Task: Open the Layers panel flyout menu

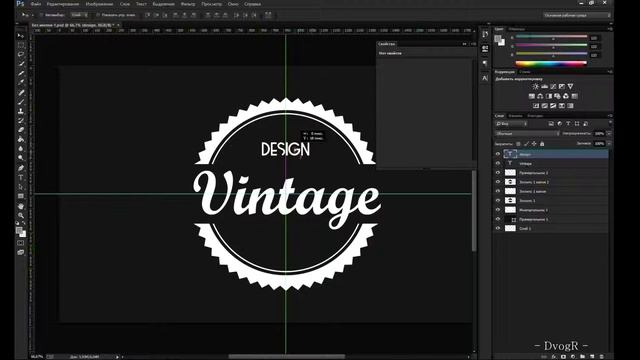Action: click(x=610, y=116)
